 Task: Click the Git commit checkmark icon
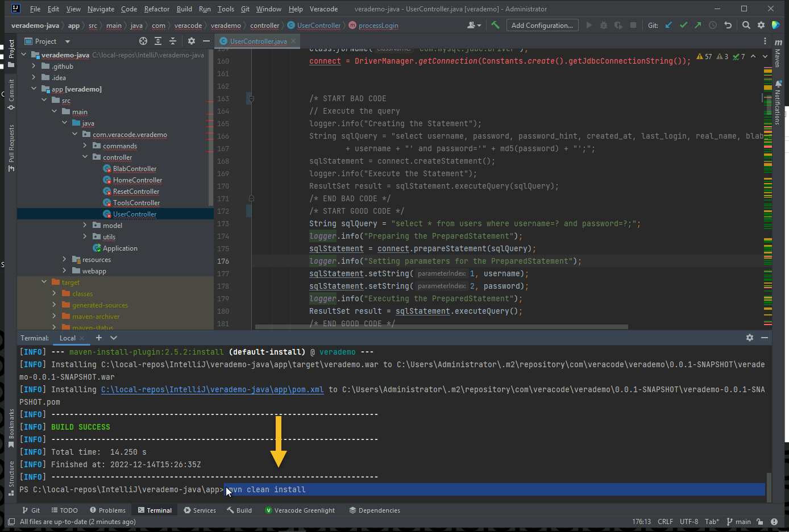tap(683, 25)
